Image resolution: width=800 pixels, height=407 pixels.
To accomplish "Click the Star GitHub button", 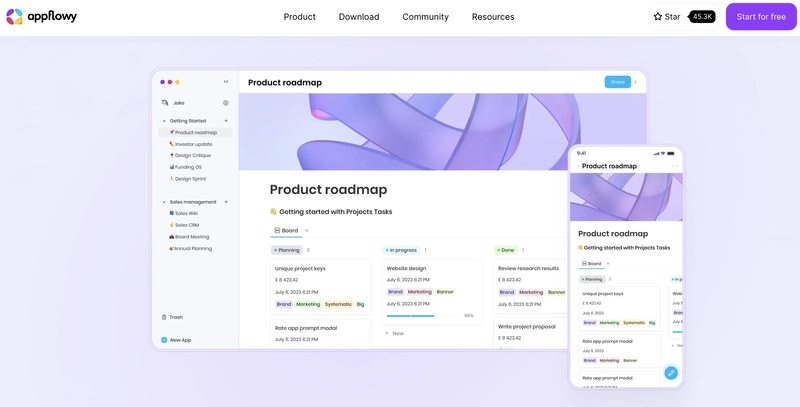I will (x=667, y=17).
